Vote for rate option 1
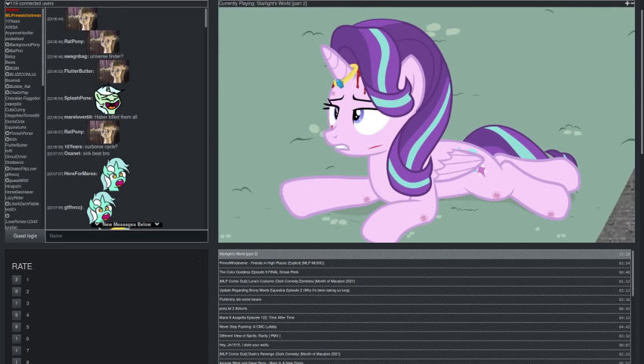 (x=17, y=280)
